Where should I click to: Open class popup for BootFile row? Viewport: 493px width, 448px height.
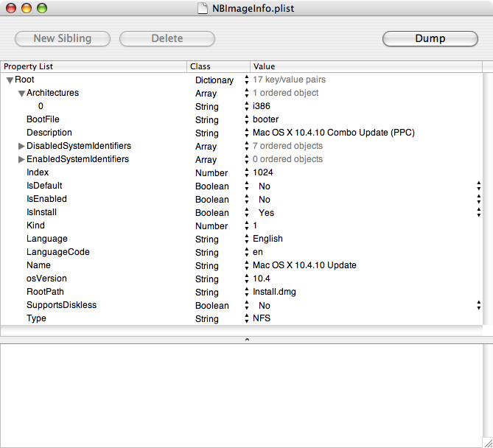(246, 119)
